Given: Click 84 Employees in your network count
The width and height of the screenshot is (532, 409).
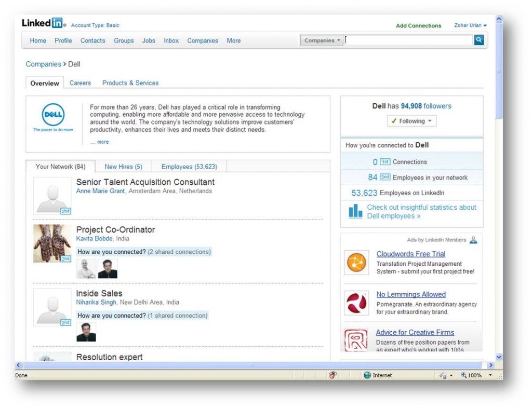Looking at the screenshot, I should [373, 177].
